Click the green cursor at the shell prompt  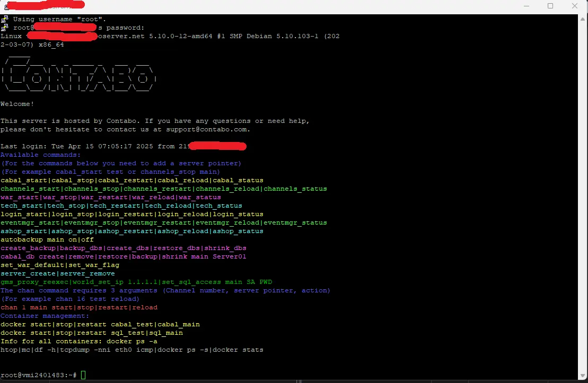83,375
